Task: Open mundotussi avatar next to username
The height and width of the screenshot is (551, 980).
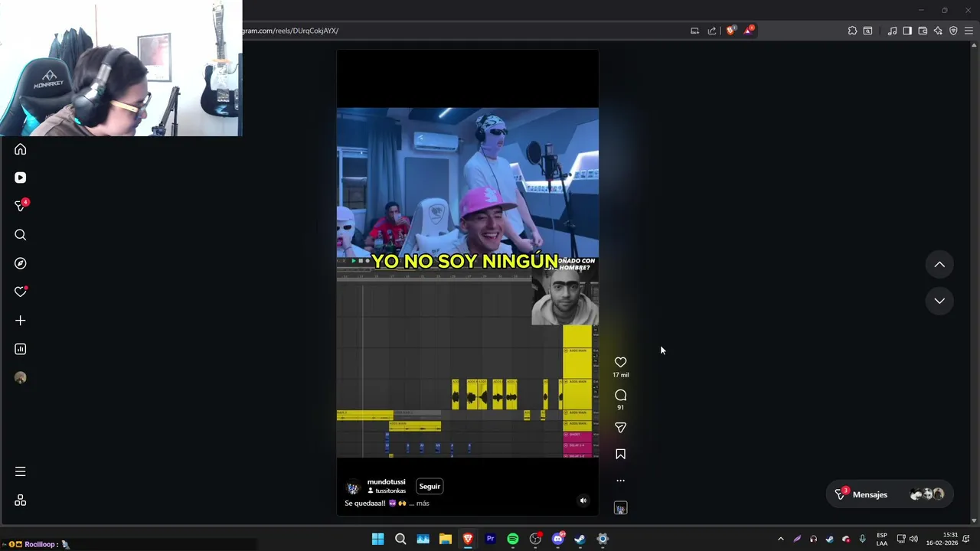Action: pos(353,487)
